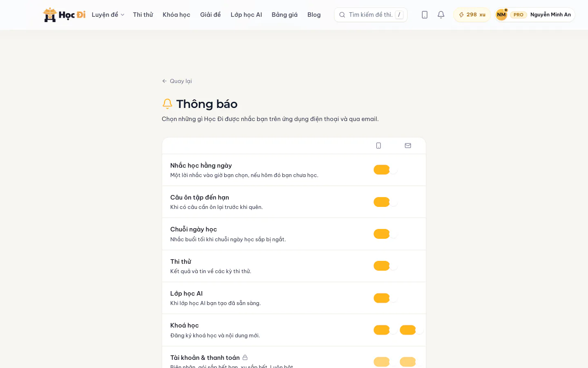588x368 pixels.
Task: Click the NM avatar icon
Action: point(501,15)
